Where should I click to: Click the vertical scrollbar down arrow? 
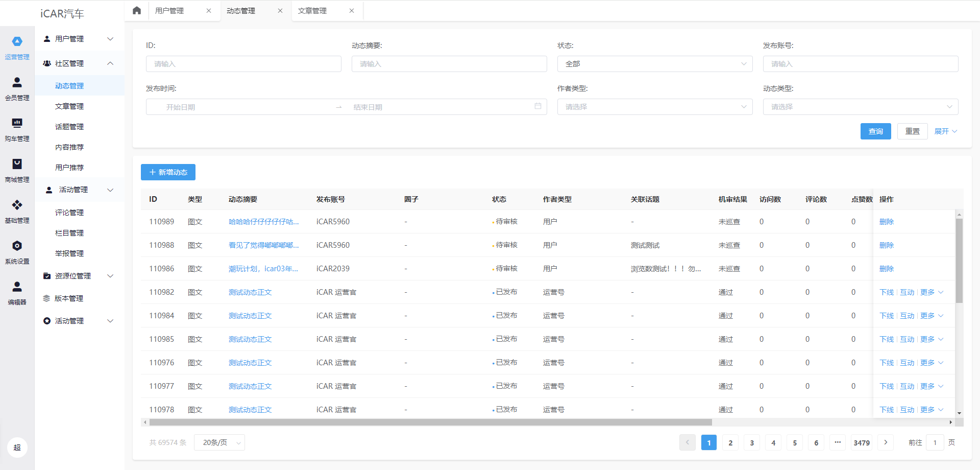point(959,413)
